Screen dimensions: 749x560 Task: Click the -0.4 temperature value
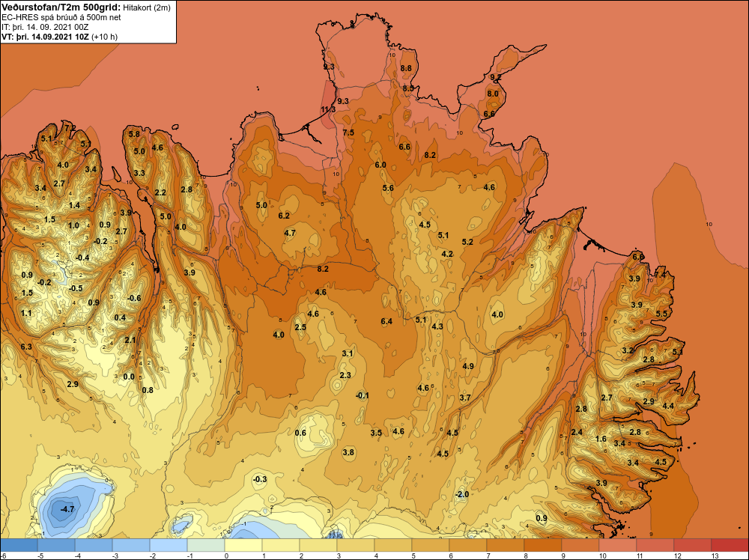pos(82,258)
